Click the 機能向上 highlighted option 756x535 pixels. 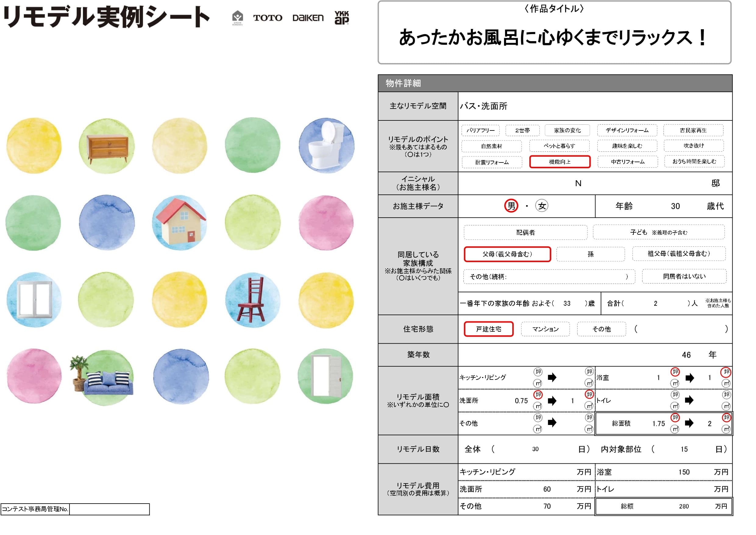[x=560, y=162]
